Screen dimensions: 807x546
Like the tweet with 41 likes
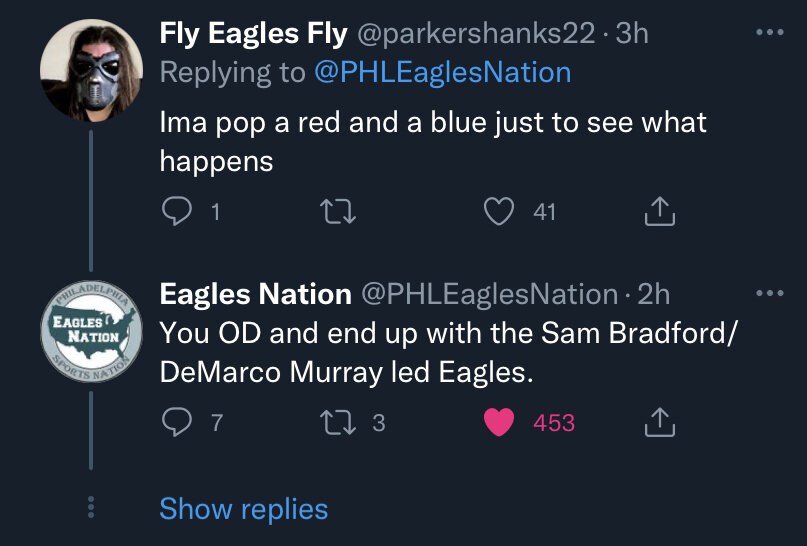tap(499, 211)
